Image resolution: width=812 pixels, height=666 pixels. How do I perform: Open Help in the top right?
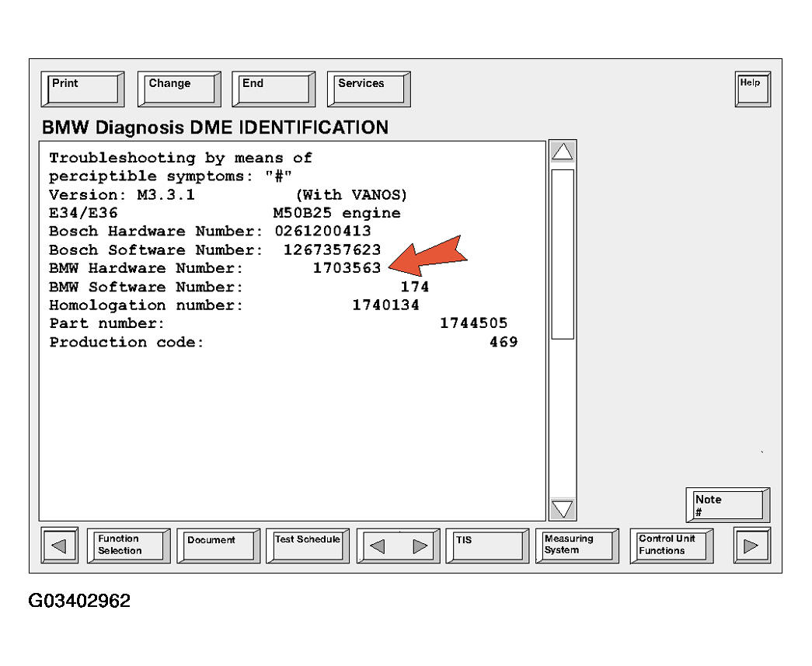[752, 89]
